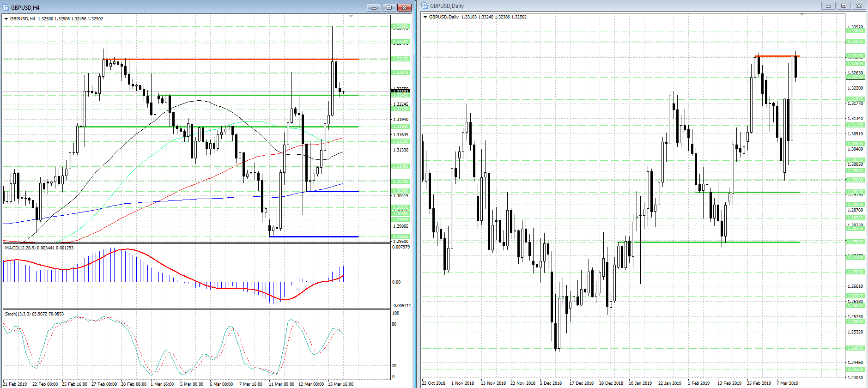The width and height of the screenshot is (868, 388).
Task: Click the GBPUSD,Daily window chart icon
Action: [x=425, y=6]
